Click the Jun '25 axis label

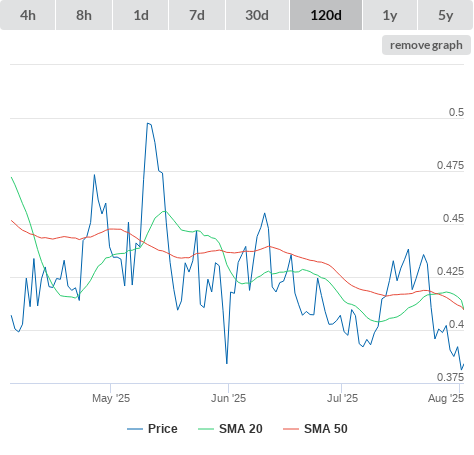pyautogui.click(x=228, y=398)
